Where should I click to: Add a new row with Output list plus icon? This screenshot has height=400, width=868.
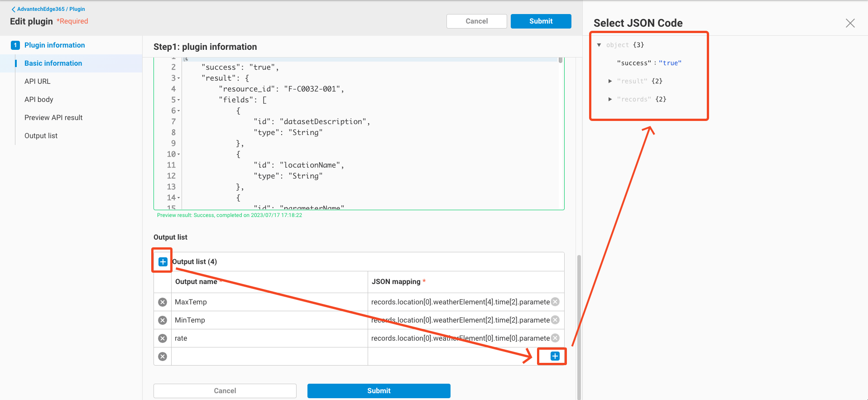tap(163, 262)
